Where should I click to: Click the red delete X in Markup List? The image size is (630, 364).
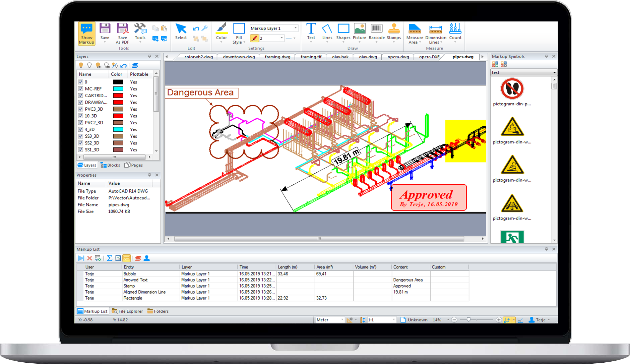pos(89,258)
